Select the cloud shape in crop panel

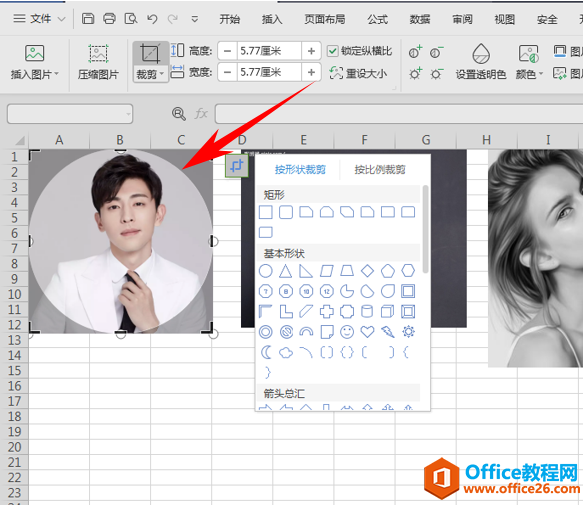(x=286, y=352)
